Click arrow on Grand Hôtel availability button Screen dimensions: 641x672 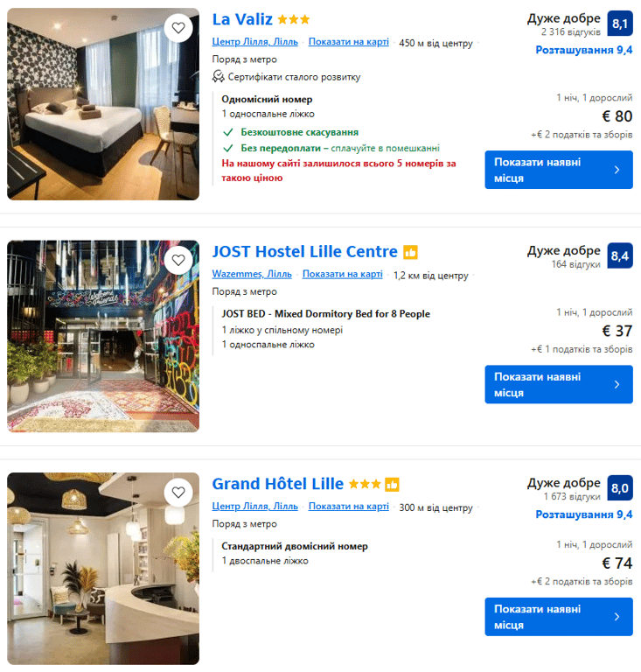click(x=617, y=617)
